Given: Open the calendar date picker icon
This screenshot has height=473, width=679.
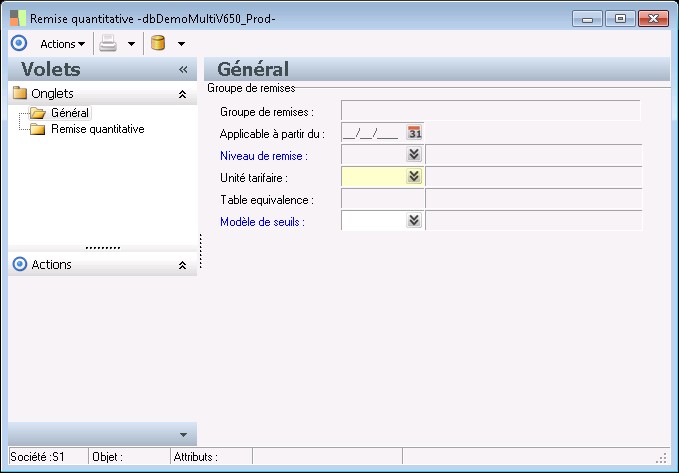Looking at the screenshot, I should coord(414,133).
